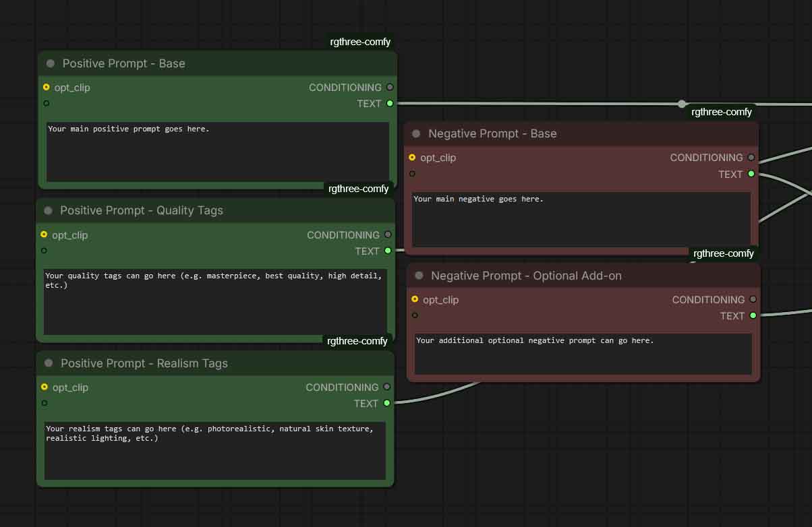Click opt_clip input on Quality Tags node

(x=44, y=235)
